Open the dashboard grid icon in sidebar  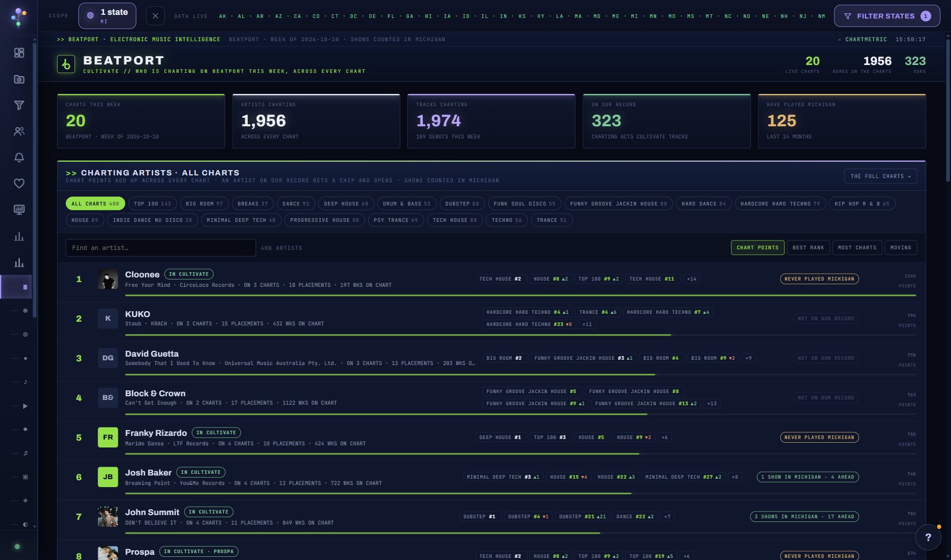point(19,53)
